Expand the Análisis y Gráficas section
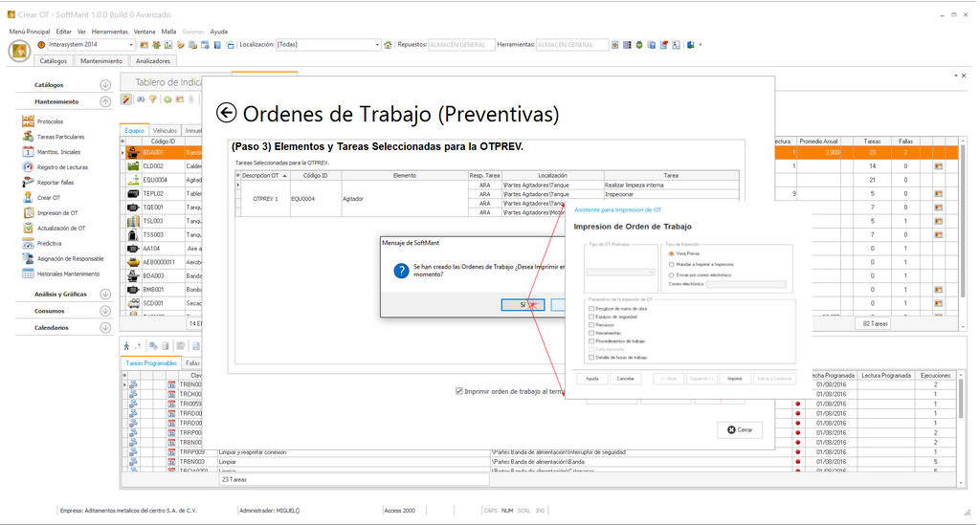 point(105,295)
